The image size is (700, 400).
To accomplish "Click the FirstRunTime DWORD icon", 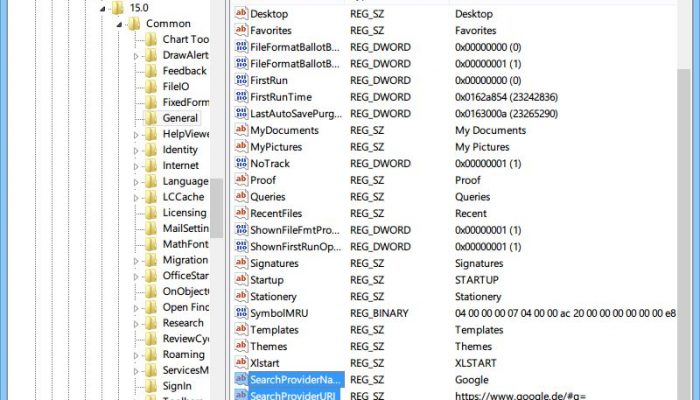I will [x=241, y=96].
